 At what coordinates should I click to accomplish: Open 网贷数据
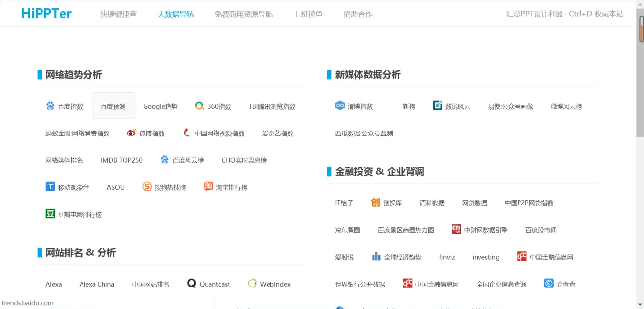click(x=475, y=203)
